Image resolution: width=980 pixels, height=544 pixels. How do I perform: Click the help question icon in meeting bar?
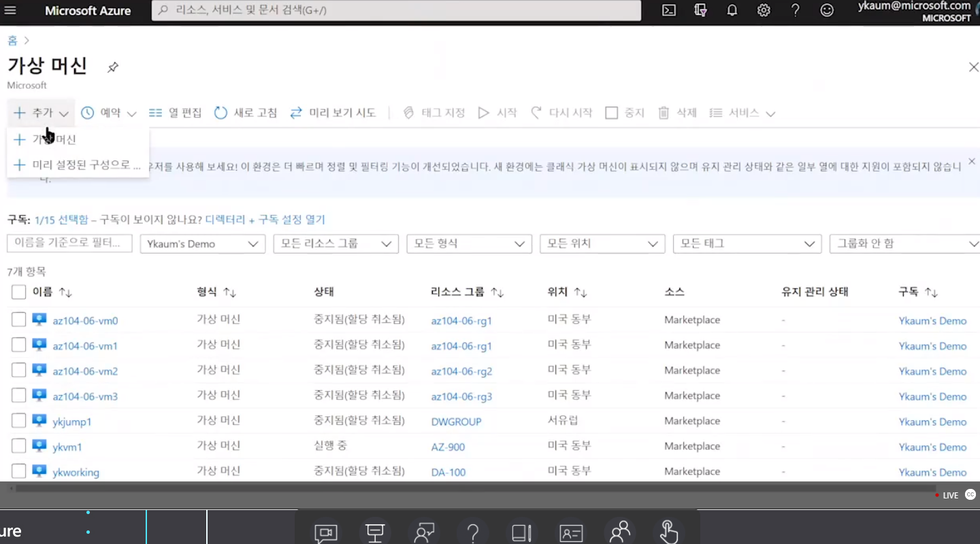tap(473, 532)
